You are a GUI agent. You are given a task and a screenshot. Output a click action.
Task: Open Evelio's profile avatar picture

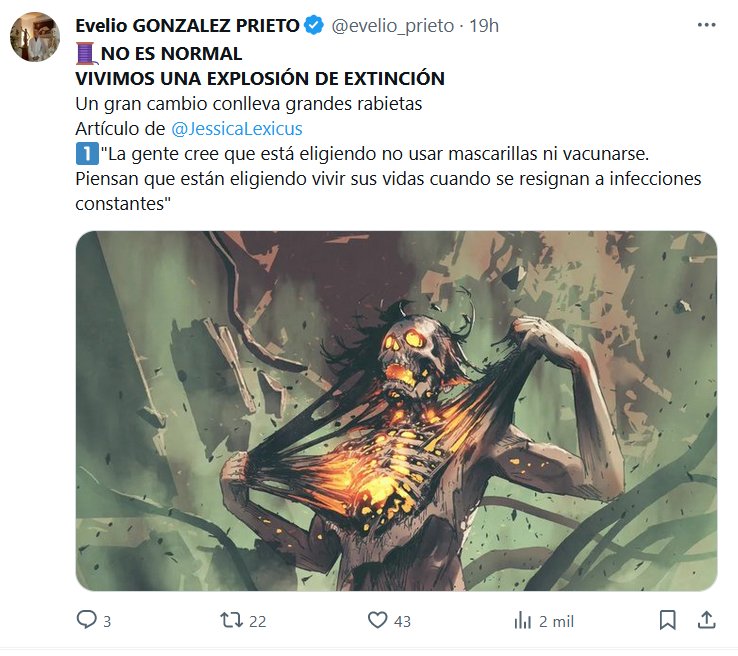click(35, 37)
